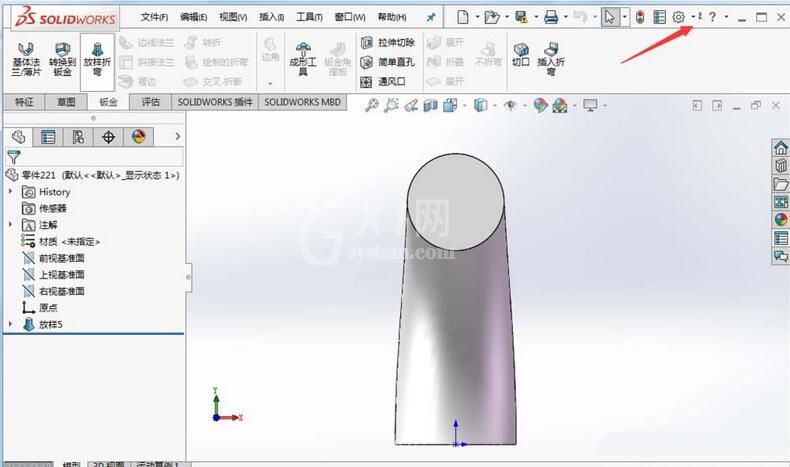
Task: Click the Save icon in title toolbar
Action: point(521,17)
